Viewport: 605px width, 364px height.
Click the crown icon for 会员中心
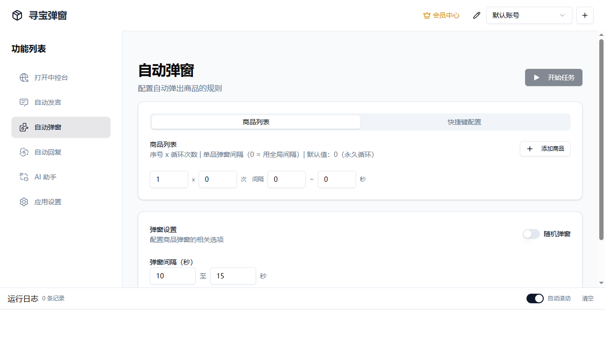coord(427,15)
